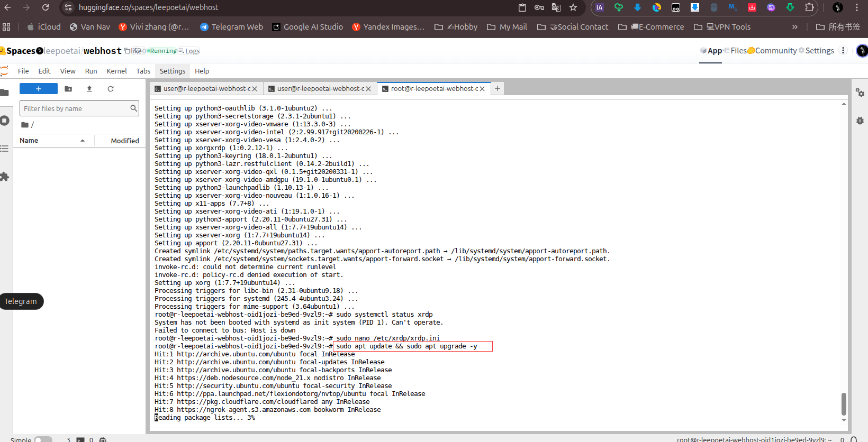The height and width of the screenshot is (442, 868).
Task: Click the New Folder icon in file browser
Action: click(68, 89)
